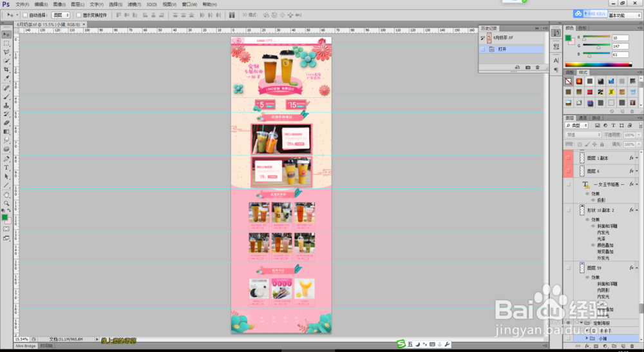Select the Eraser tool
Screen dimensions: 644x352
[6, 122]
